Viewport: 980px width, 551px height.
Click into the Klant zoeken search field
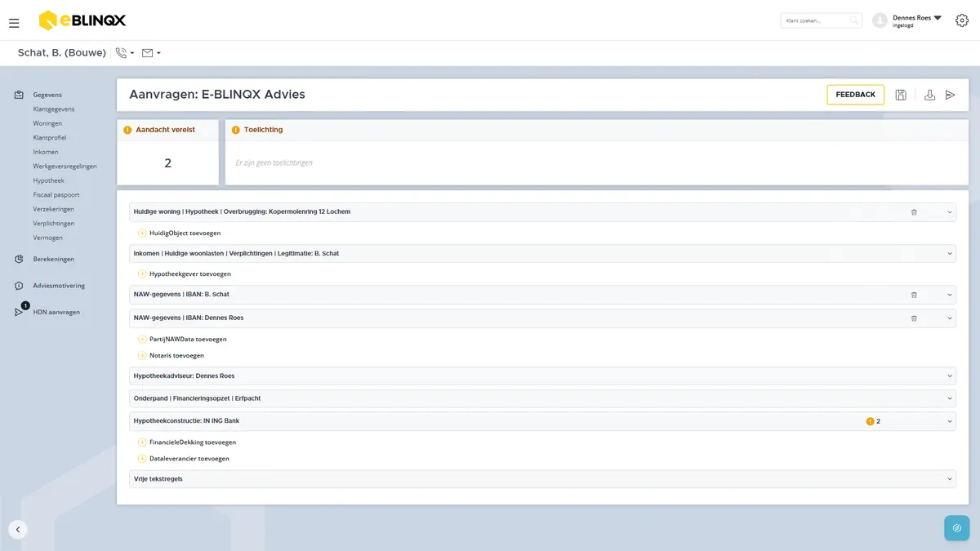[821, 20]
